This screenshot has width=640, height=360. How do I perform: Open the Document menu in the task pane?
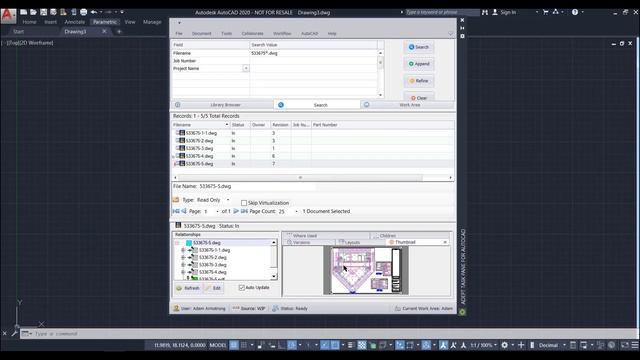pos(202,33)
